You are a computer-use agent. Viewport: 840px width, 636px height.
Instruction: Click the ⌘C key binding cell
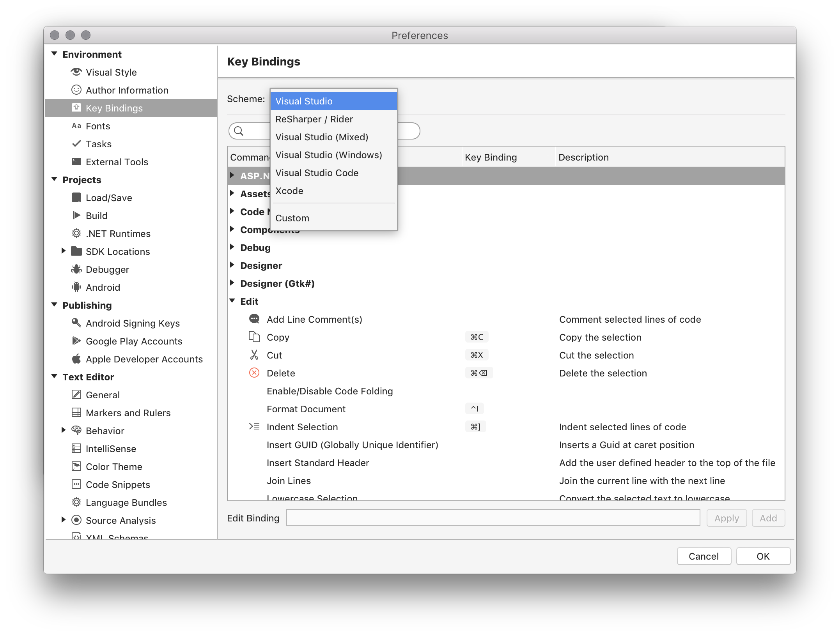click(477, 337)
